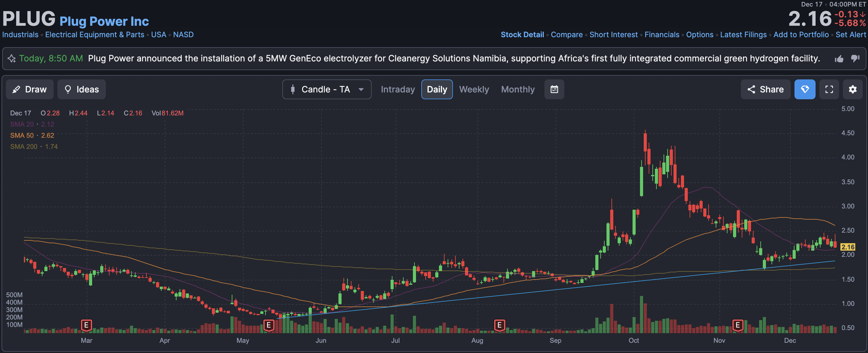
Task: Click the SMA 50 indicator label
Action: click(22, 136)
